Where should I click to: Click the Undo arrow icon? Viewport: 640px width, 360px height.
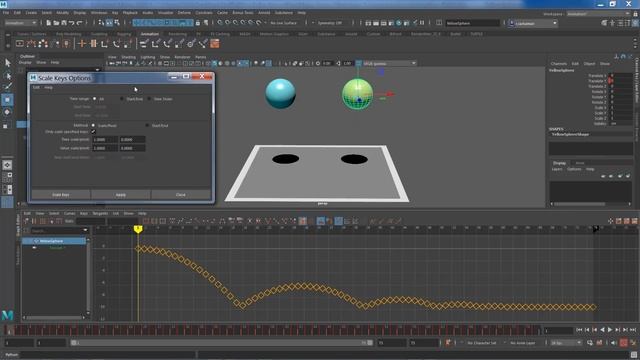71,23
